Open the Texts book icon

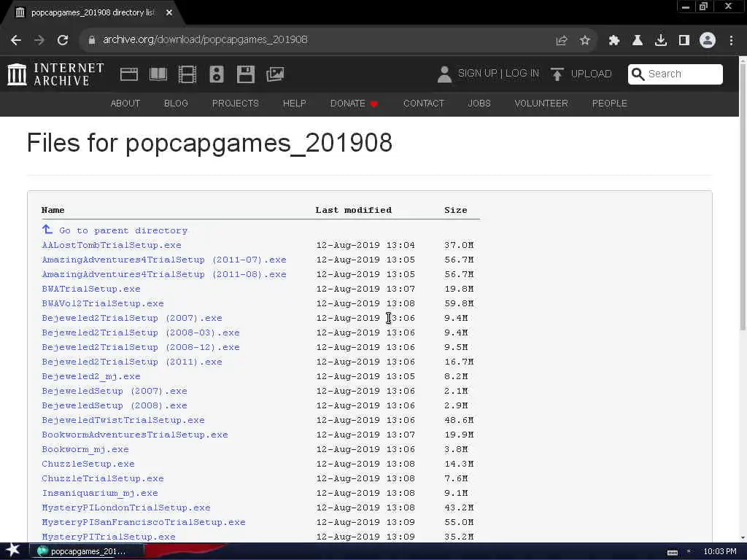click(158, 74)
